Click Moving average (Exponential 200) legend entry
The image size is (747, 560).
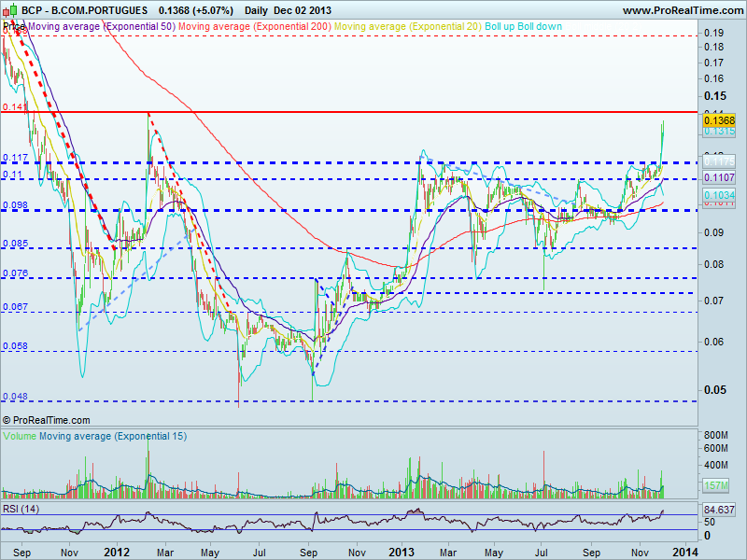254,27
